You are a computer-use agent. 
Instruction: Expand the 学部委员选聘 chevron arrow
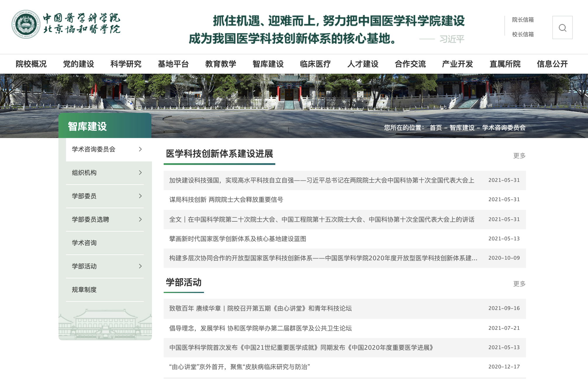coord(140,219)
